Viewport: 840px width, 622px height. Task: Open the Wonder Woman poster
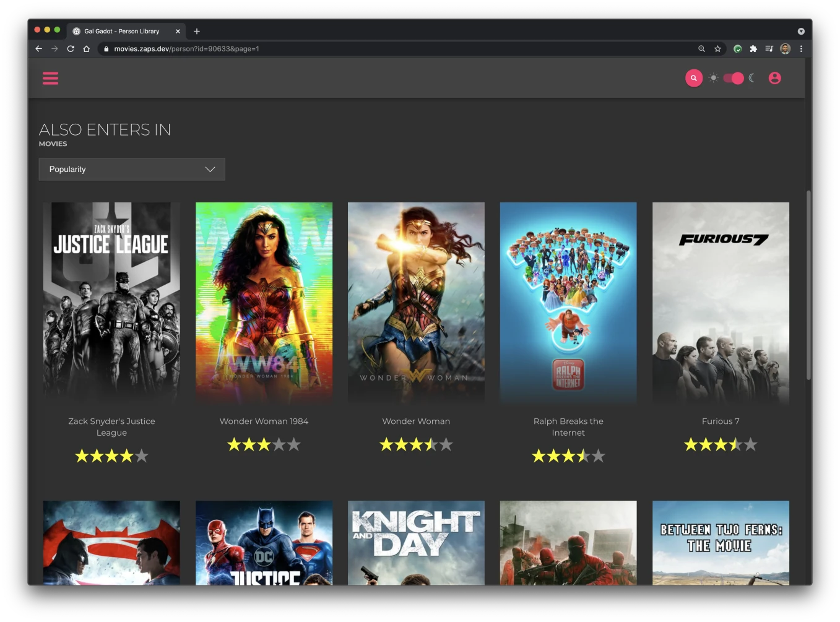pyautogui.click(x=416, y=303)
